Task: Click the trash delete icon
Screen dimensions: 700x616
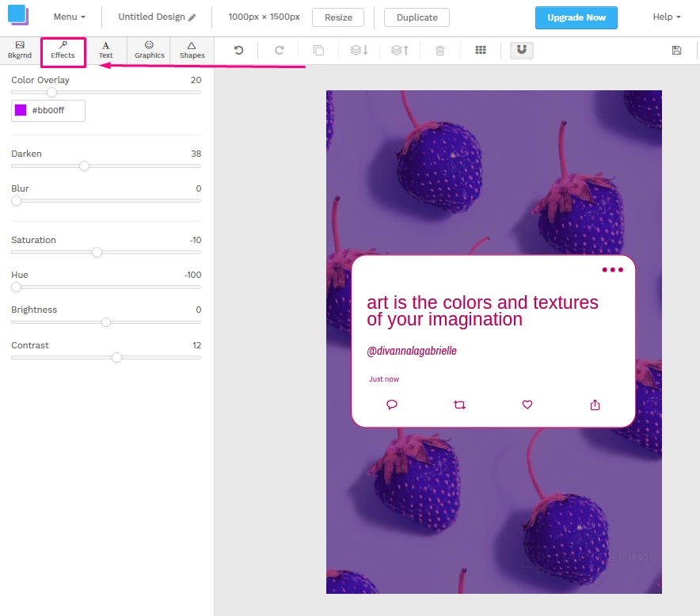Action: pos(440,51)
